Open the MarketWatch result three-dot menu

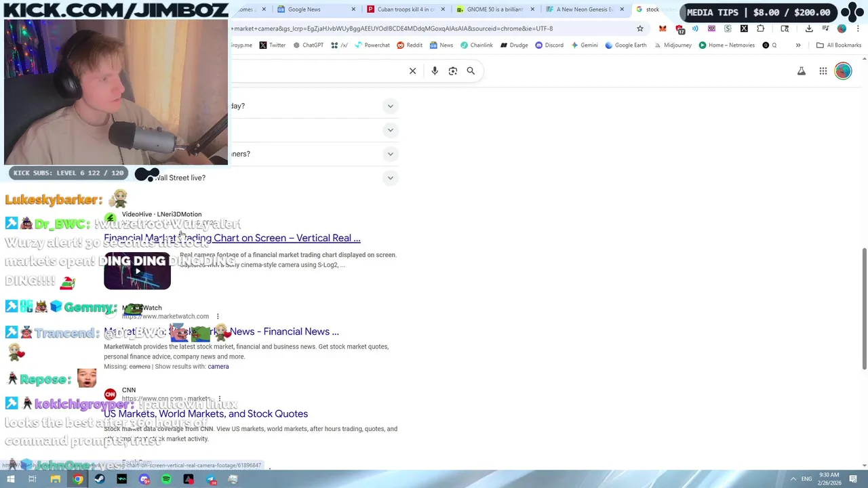[x=218, y=317]
